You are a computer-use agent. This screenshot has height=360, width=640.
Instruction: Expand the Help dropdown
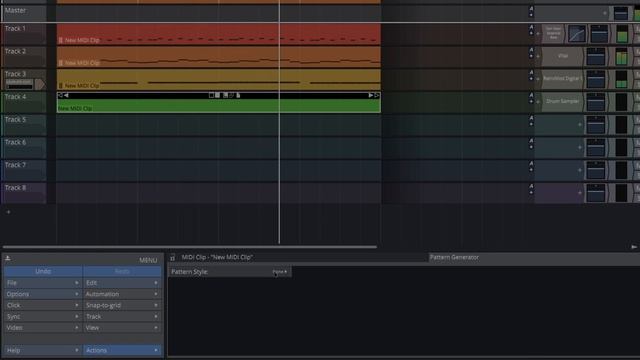(x=42, y=350)
